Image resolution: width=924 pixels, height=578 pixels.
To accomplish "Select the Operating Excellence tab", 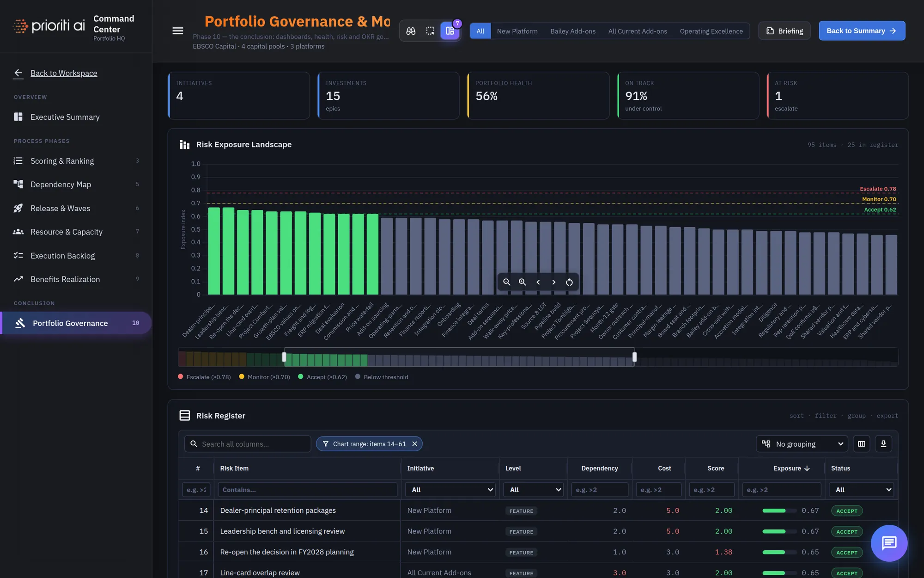I will pyautogui.click(x=711, y=31).
